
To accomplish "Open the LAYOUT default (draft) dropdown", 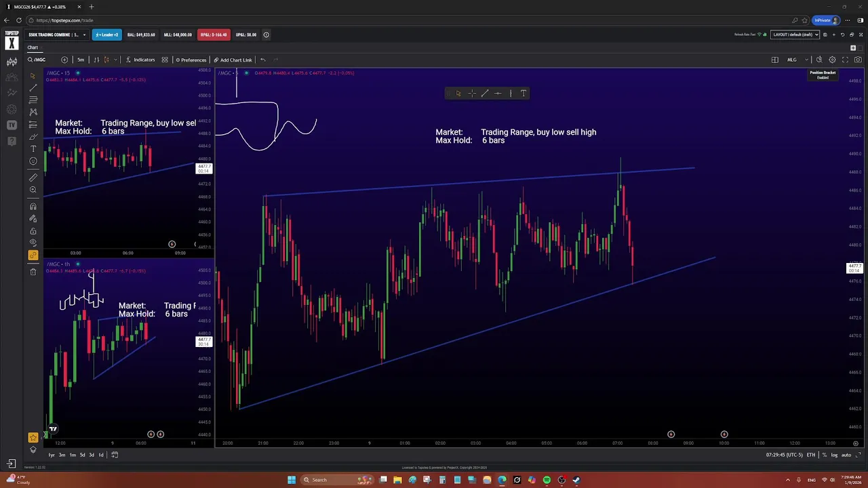I will [x=795, y=35].
